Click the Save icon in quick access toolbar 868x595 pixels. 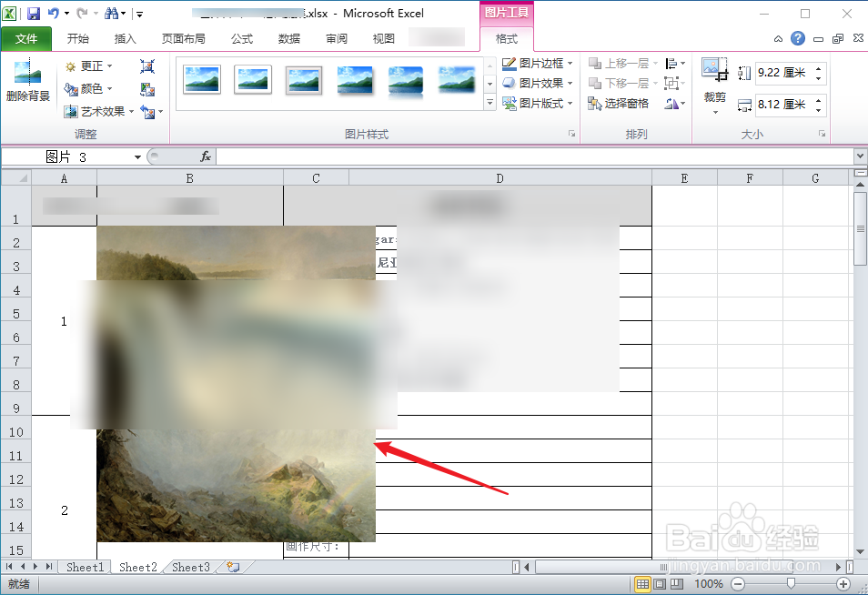click(34, 14)
